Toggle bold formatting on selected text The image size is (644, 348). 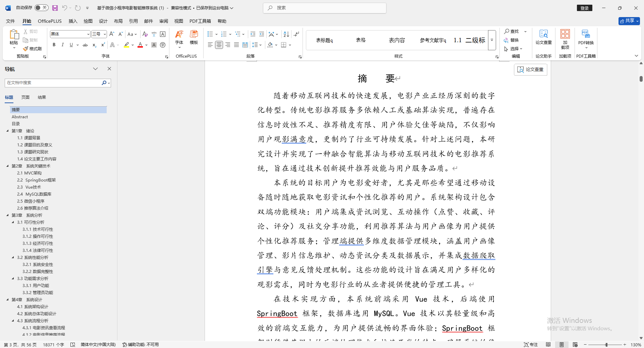(x=54, y=45)
